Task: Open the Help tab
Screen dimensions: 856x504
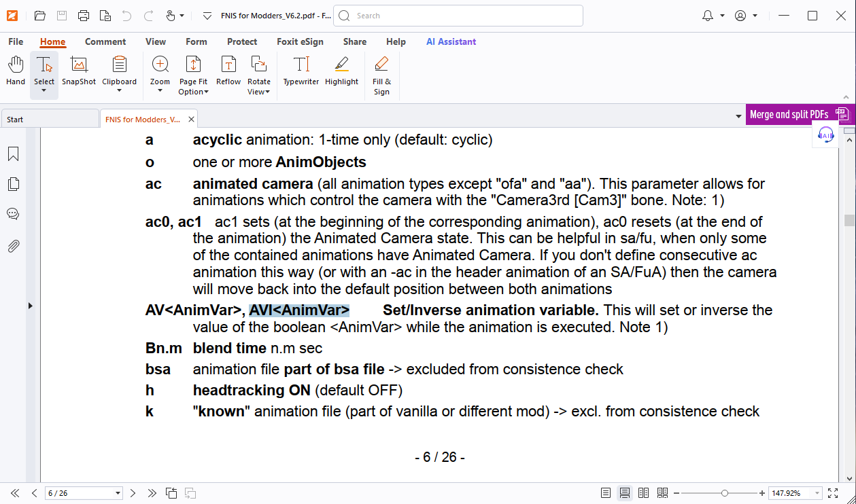Action: 396,41
